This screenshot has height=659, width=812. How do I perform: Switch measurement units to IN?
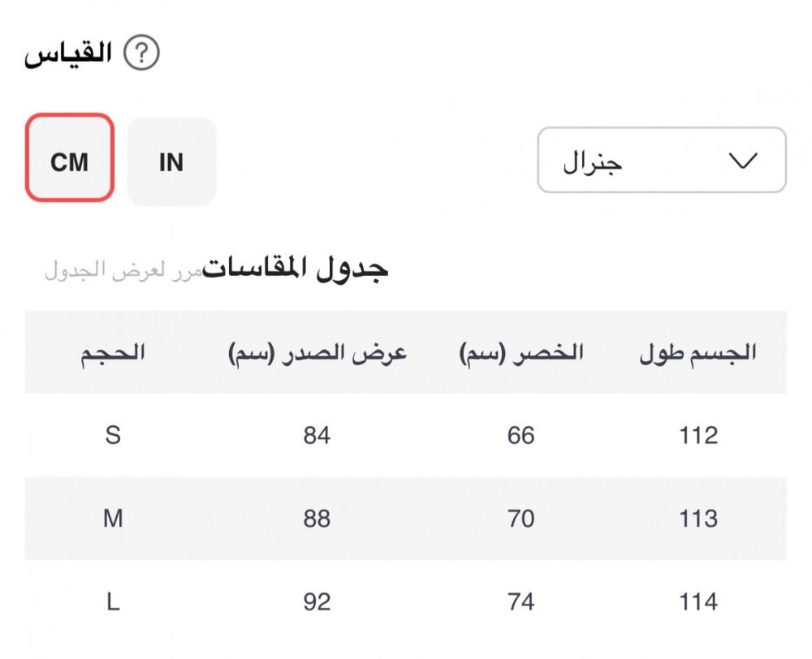[x=171, y=162]
